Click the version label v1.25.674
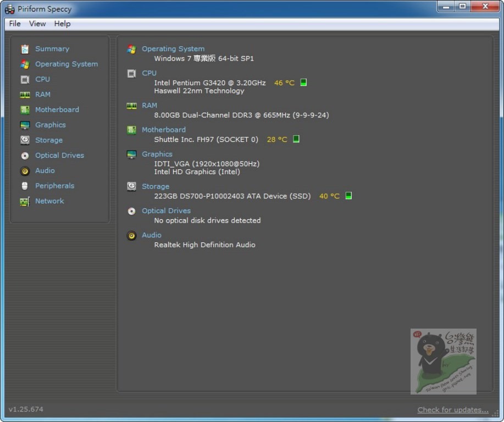Image resolution: width=504 pixels, height=422 pixels. pos(26,409)
